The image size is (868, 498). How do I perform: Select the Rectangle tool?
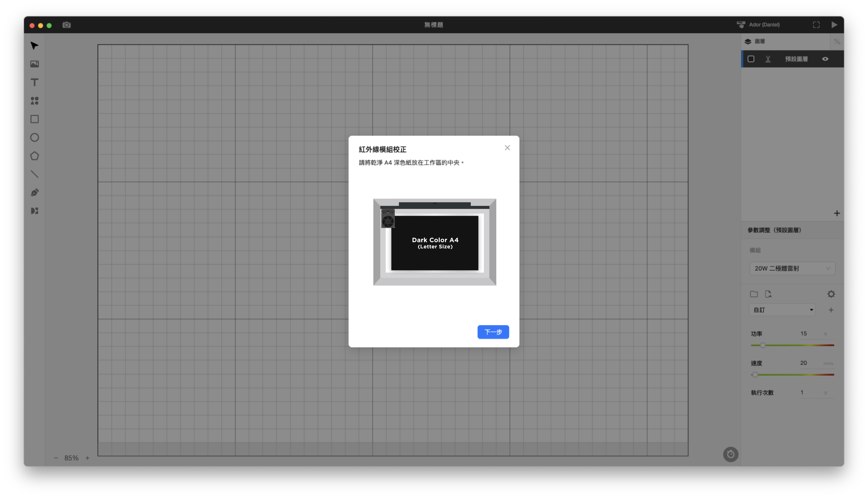point(35,119)
